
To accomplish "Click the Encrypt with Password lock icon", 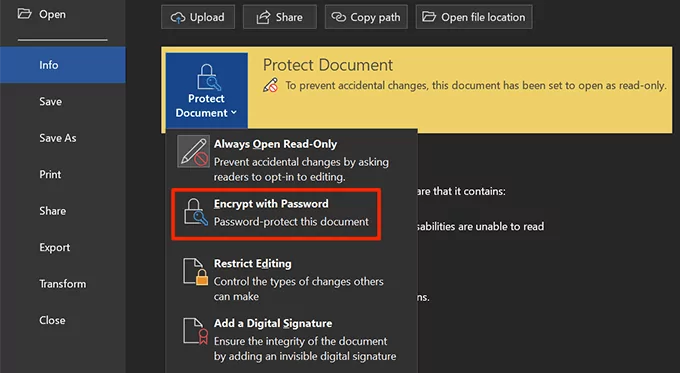I will pyautogui.click(x=195, y=212).
